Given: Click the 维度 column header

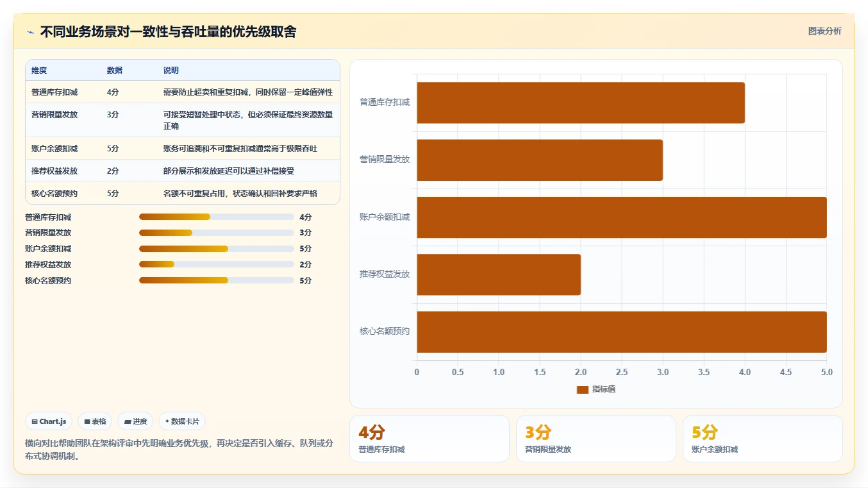Looking at the screenshot, I should [39, 71].
